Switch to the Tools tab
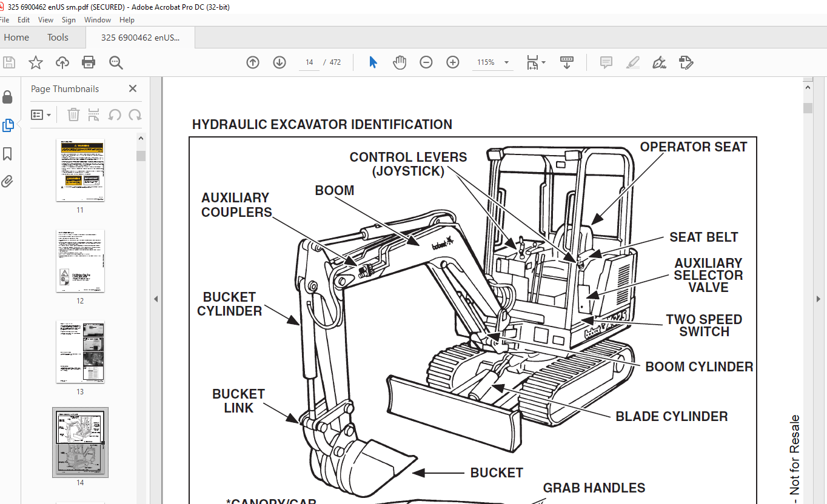 58,38
